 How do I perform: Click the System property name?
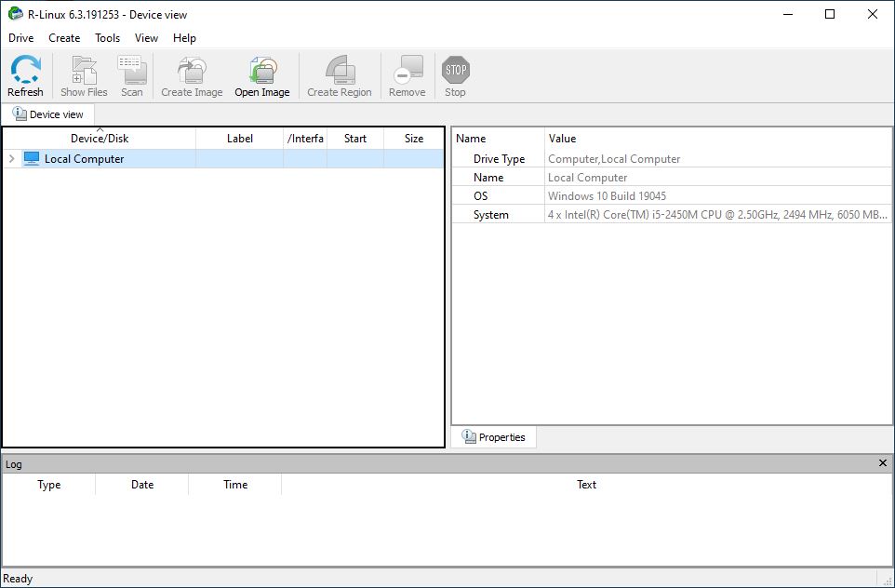coord(491,215)
